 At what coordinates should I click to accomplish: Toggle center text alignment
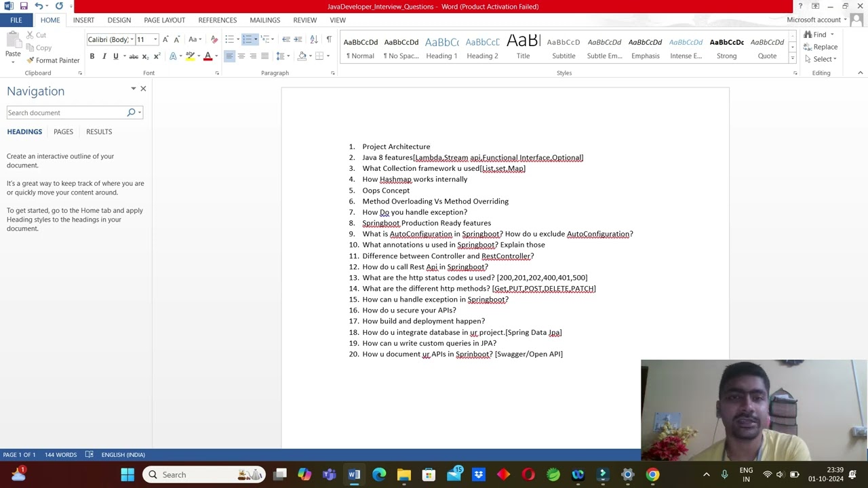241,56
